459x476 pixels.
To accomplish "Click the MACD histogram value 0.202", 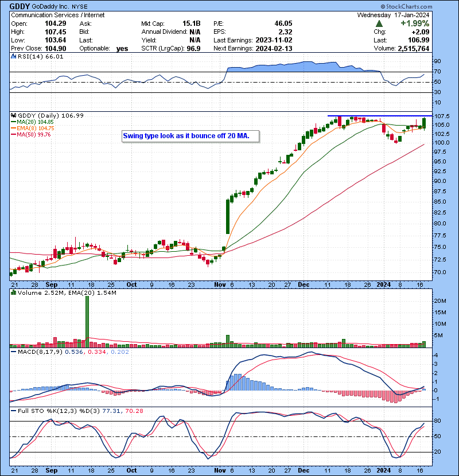I will tap(120, 352).
